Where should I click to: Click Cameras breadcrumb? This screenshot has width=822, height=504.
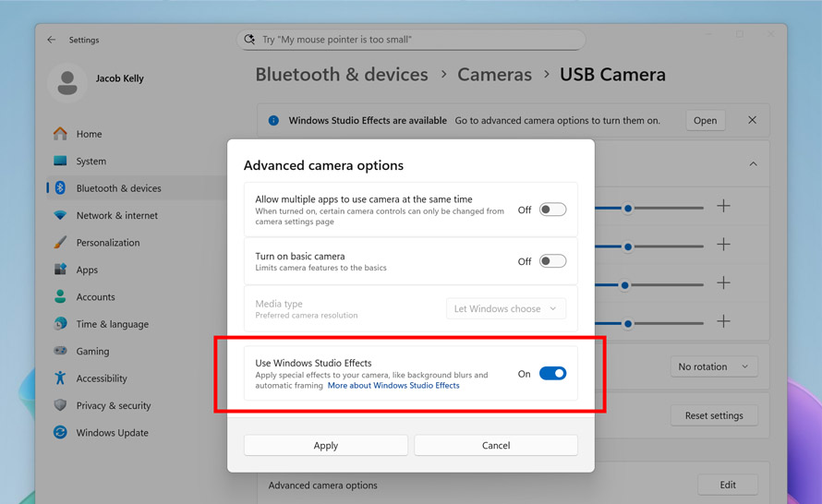(x=494, y=75)
